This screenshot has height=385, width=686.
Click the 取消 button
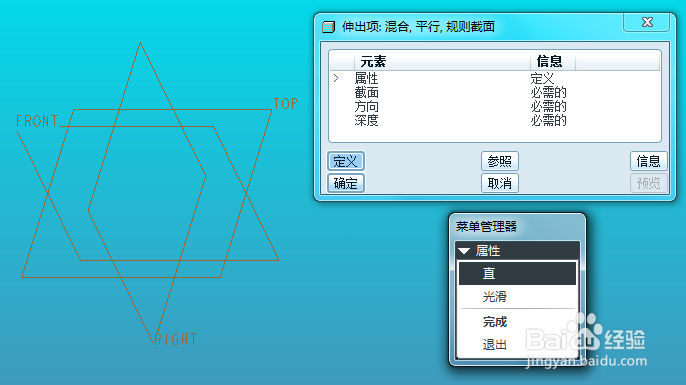pyautogui.click(x=500, y=183)
